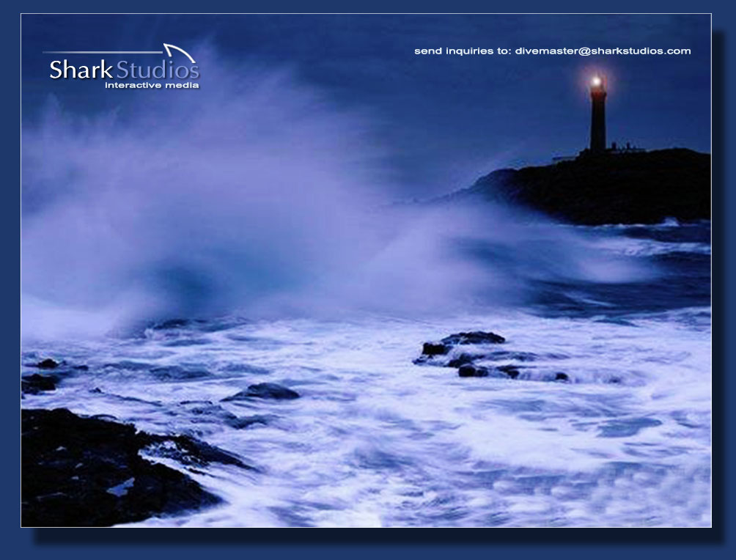Open the divemaster@sharkstudios.com email link
Image resolution: width=736 pixels, height=560 pixels.
click(603, 51)
